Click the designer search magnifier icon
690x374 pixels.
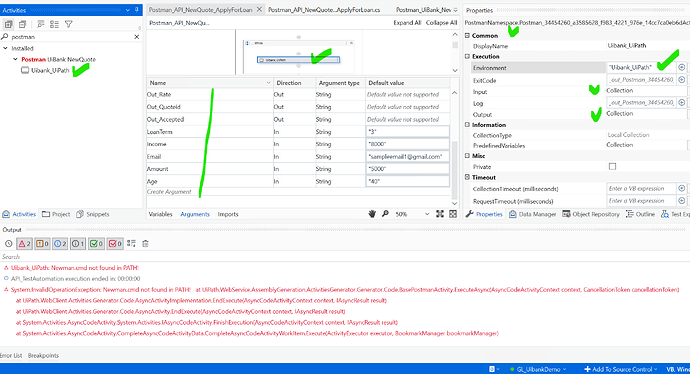385,214
